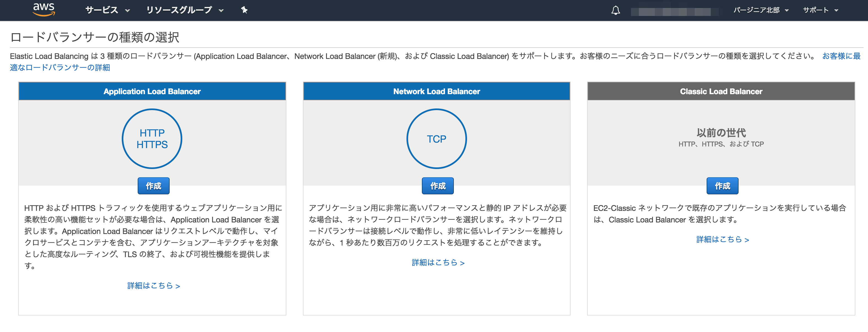This screenshot has width=868, height=332.
Task: Open the notification bell icon
Action: (x=616, y=10)
